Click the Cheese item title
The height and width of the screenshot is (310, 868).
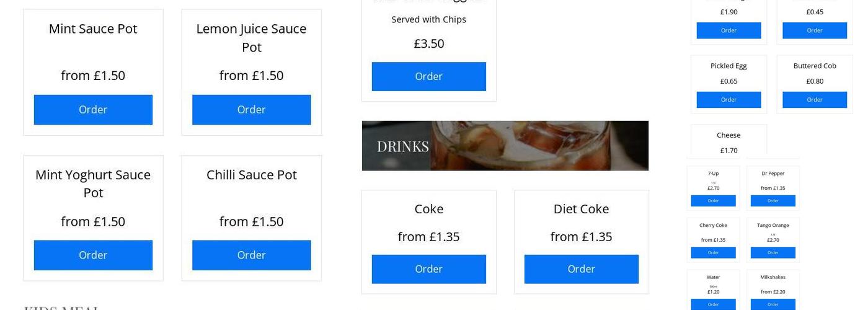728,135
